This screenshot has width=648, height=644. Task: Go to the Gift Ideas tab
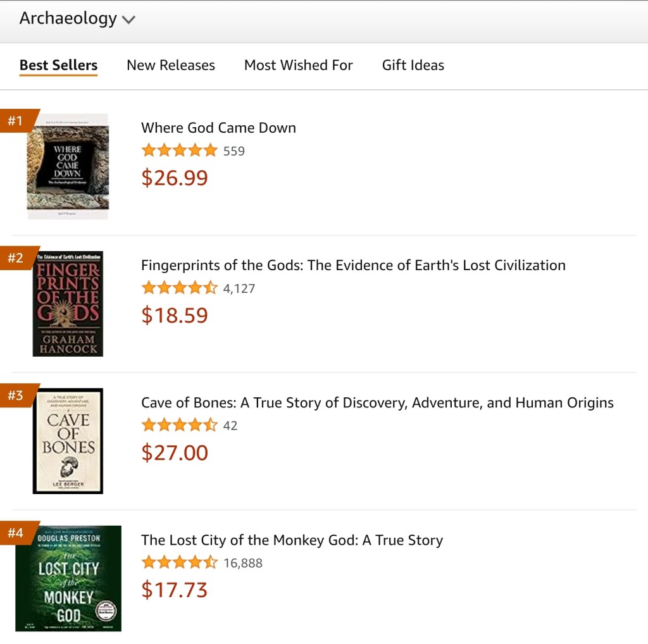[x=413, y=65]
